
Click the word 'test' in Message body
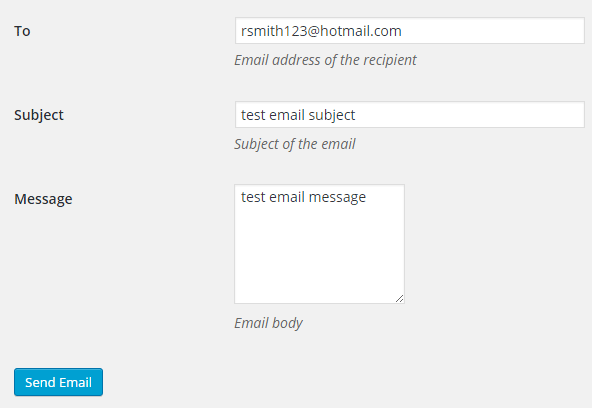pyautogui.click(x=254, y=197)
